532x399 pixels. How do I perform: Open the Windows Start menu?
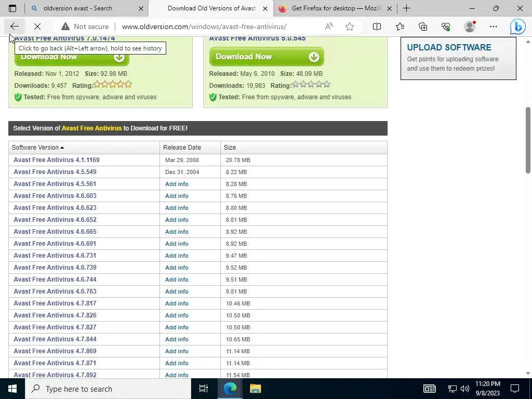click(12, 389)
